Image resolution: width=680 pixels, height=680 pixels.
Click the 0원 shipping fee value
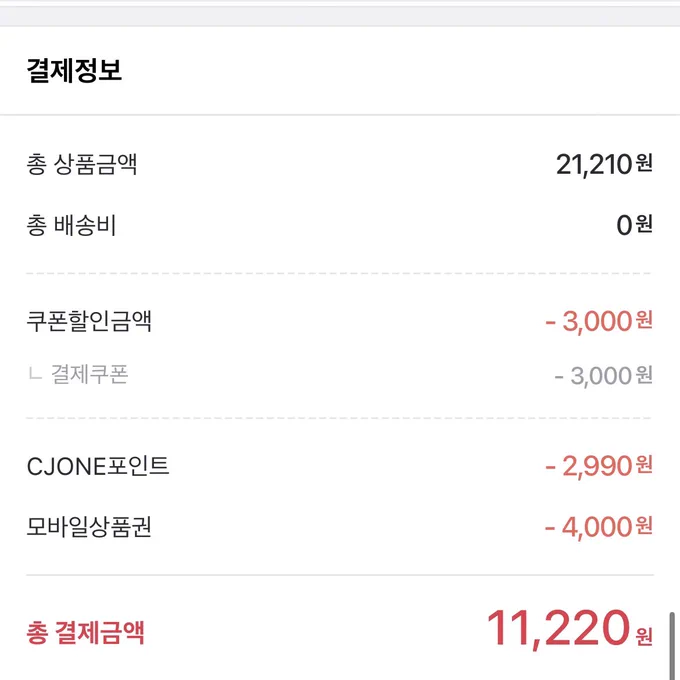coord(634,225)
